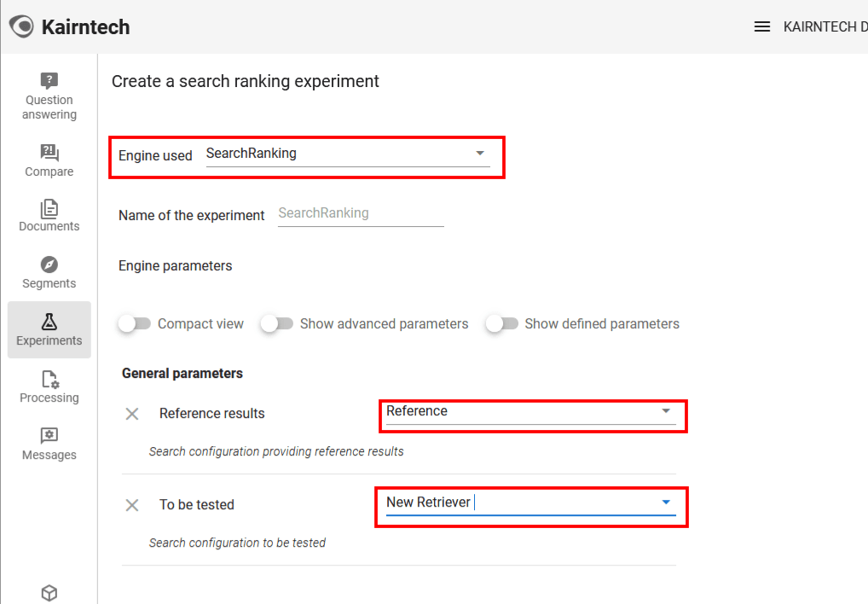
Task: Expand the Engine used dropdown
Action: pyautogui.click(x=480, y=154)
